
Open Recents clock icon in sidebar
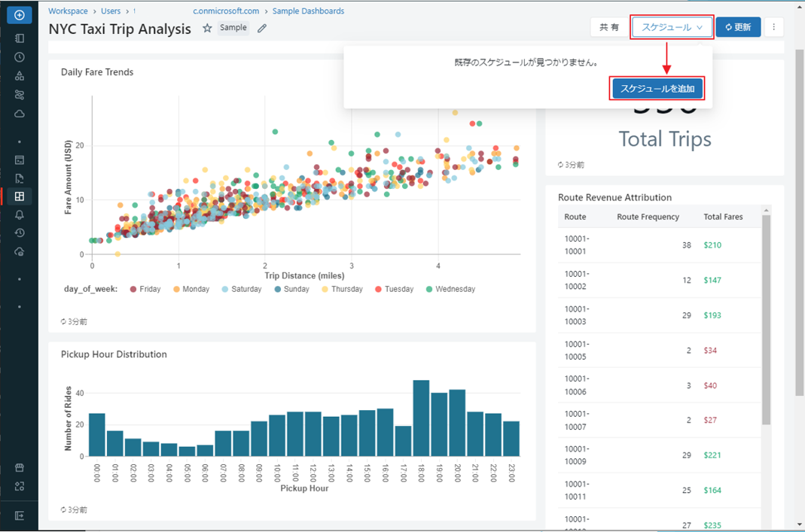20,57
